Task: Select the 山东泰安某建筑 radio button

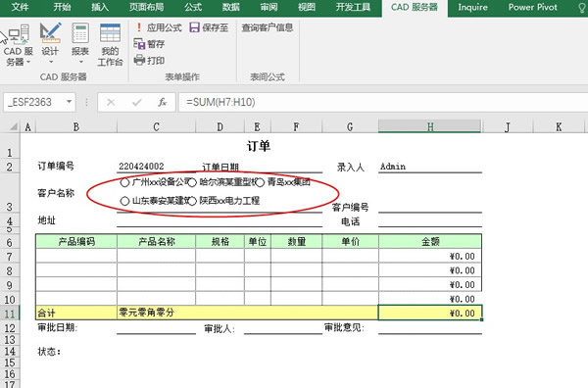Action: [x=124, y=201]
